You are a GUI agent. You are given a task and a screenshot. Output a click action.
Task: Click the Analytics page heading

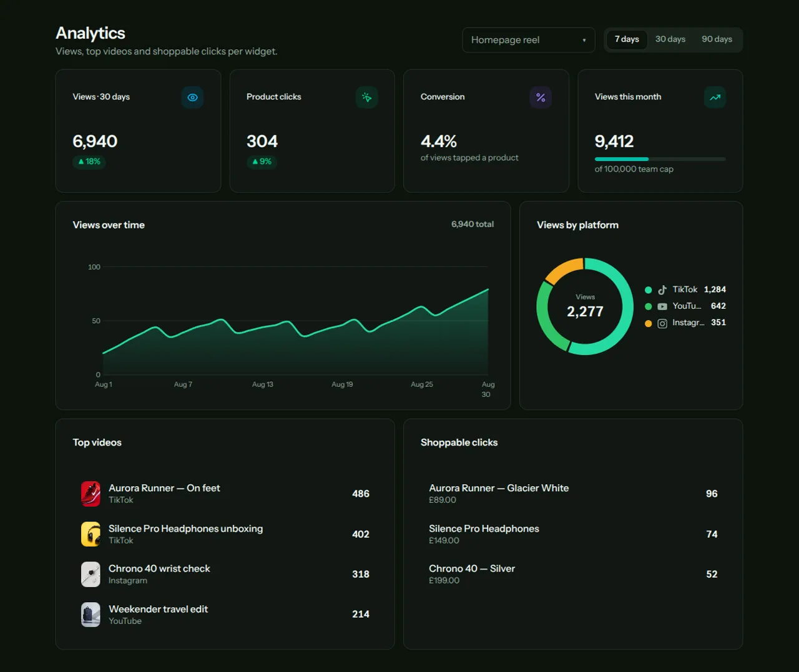point(91,33)
